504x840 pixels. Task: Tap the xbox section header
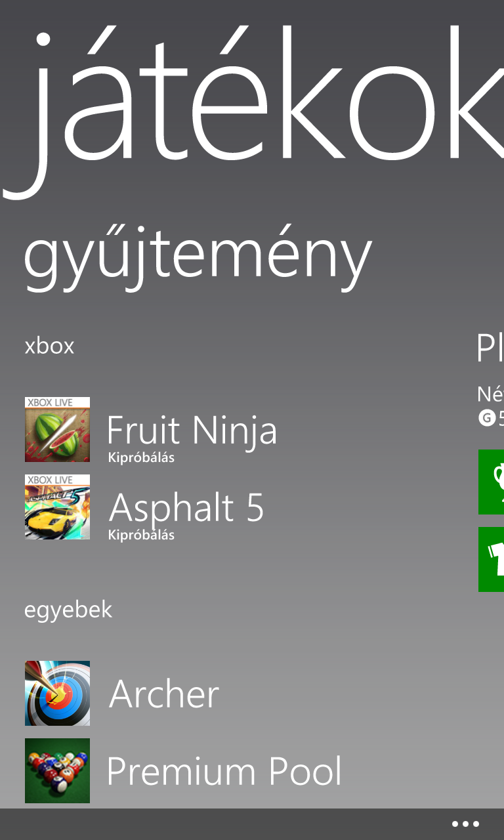click(49, 346)
